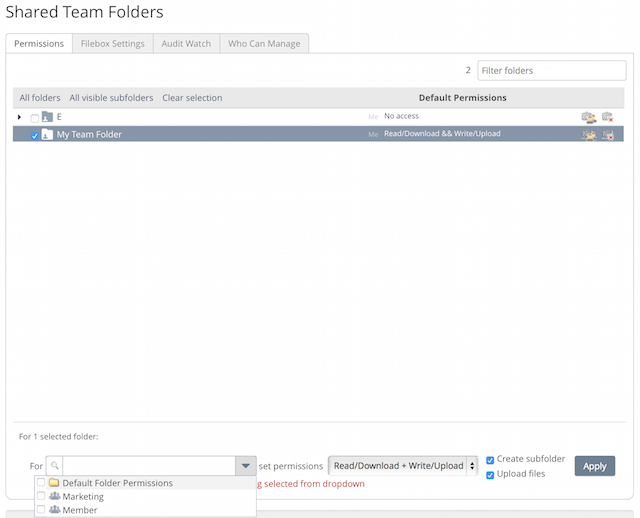Click remove permissions icon for My Team Folder
This screenshot has width=640, height=518.
(x=607, y=134)
